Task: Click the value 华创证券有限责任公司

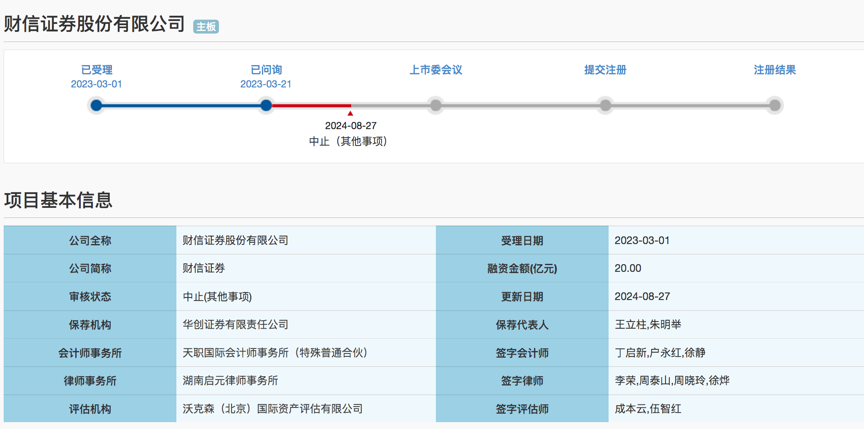Action: click(x=235, y=324)
